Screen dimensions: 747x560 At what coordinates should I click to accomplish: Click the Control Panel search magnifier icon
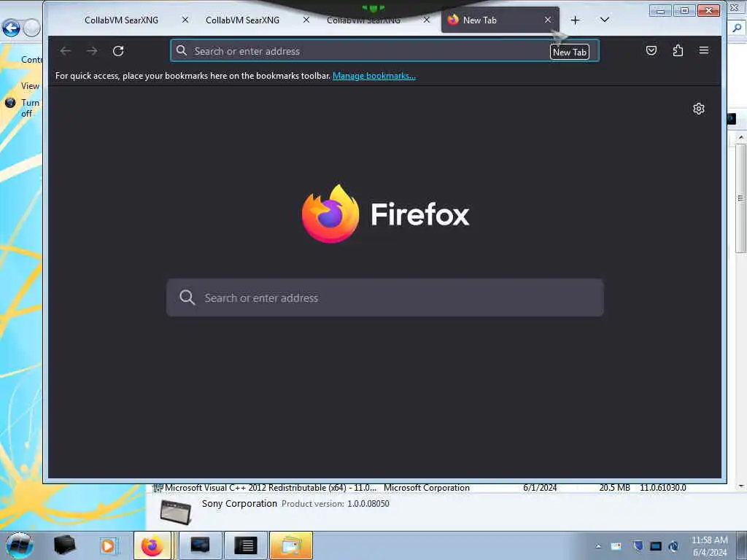pyautogui.click(x=737, y=28)
